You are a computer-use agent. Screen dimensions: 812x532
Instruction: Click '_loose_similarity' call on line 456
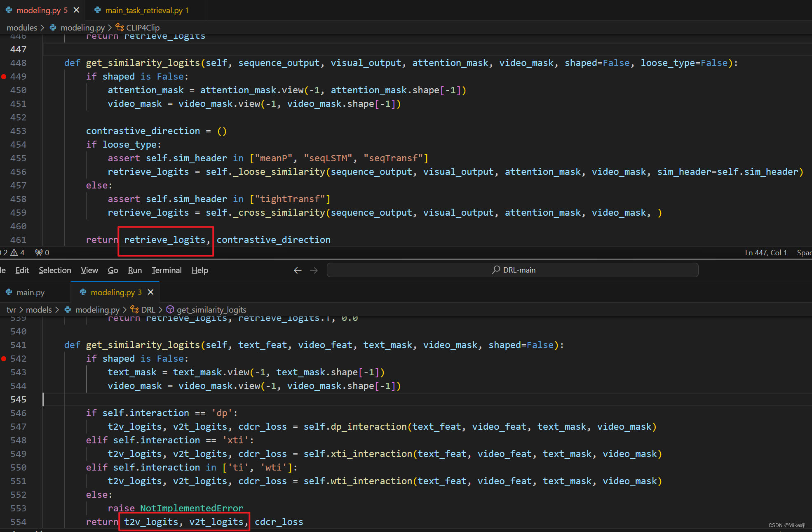point(279,172)
